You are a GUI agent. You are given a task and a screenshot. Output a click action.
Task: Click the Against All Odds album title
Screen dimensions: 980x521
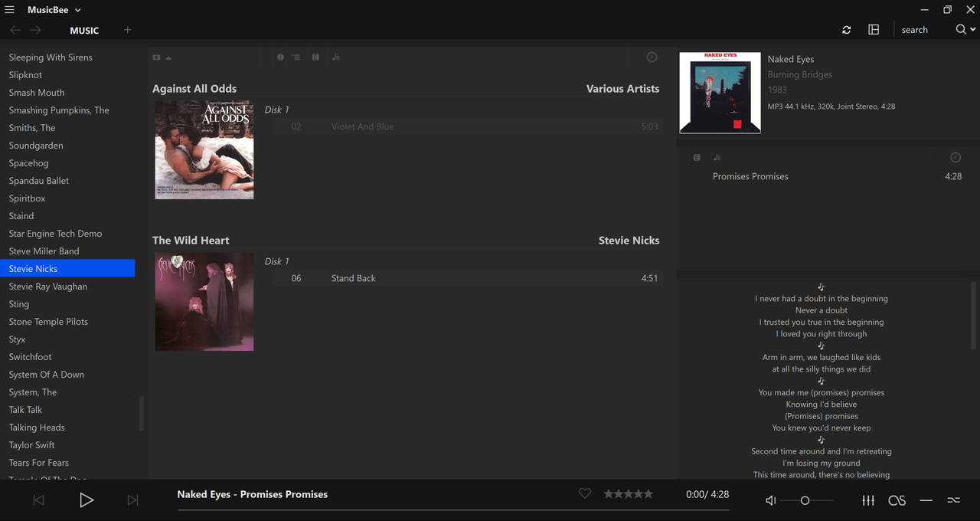click(194, 89)
